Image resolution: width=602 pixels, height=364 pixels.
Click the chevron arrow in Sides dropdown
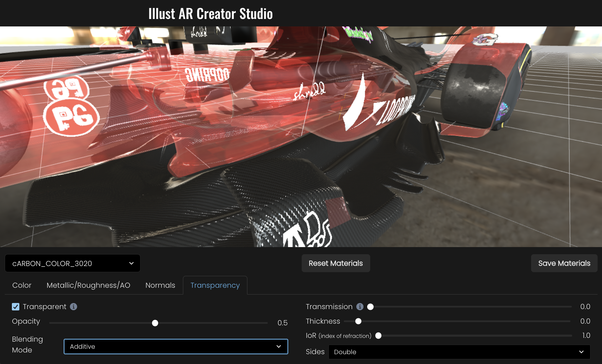click(x=581, y=352)
